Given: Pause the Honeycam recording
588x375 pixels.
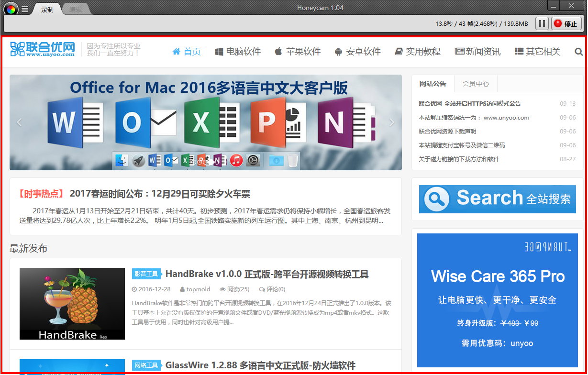Looking at the screenshot, I should pos(542,23).
